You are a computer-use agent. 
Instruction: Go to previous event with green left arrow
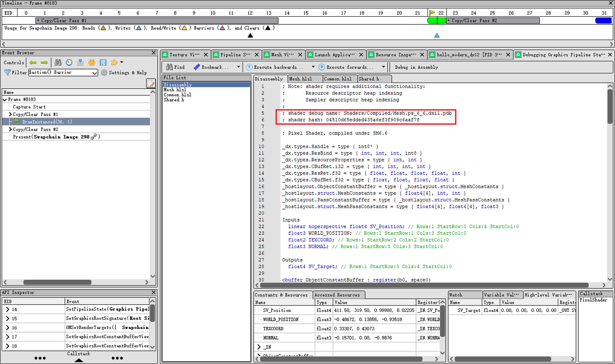(33, 63)
